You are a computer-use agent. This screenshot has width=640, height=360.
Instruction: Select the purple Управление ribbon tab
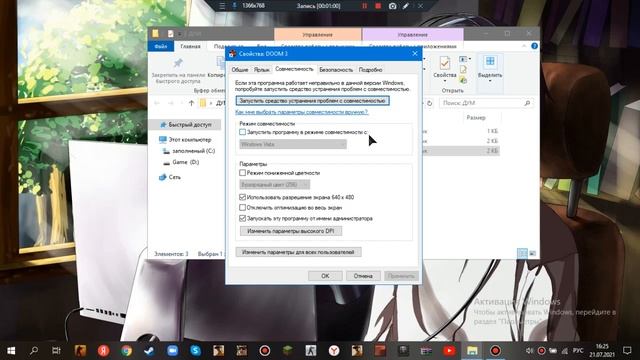[413, 35]
